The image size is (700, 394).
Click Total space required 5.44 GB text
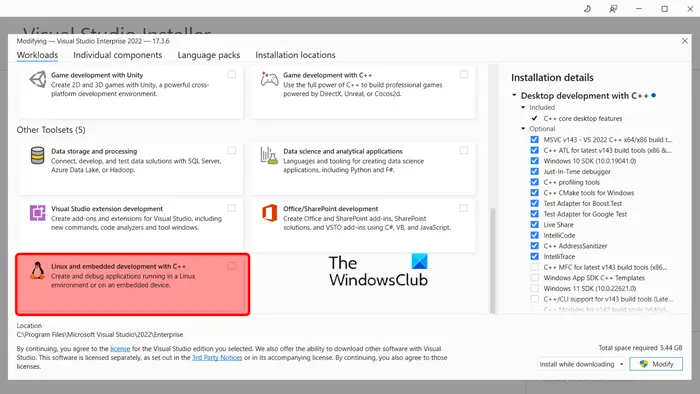tap(640, 348)
